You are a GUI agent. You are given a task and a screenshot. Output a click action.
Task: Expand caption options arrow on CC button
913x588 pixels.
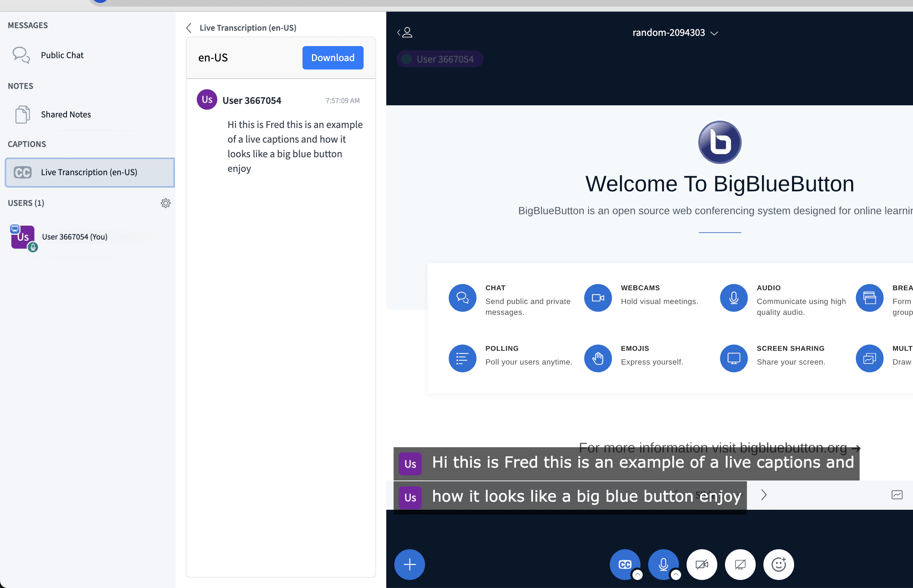pos(637,574)
